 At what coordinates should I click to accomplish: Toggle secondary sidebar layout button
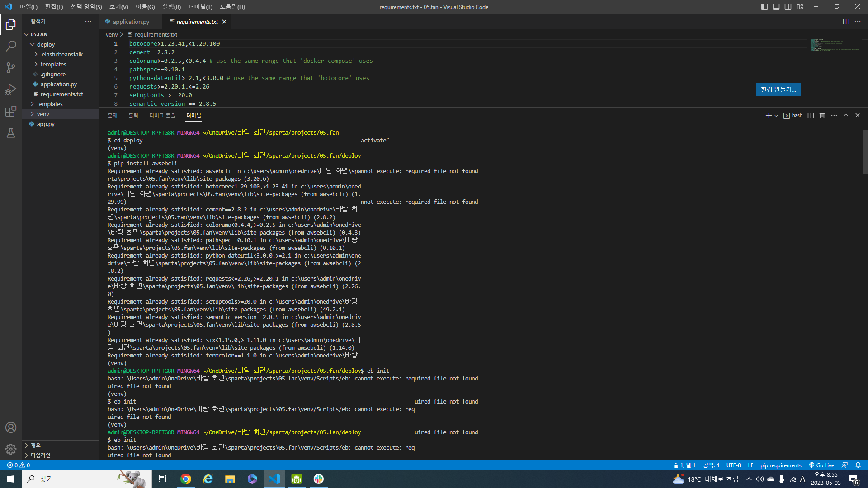(x=788, y=7)
